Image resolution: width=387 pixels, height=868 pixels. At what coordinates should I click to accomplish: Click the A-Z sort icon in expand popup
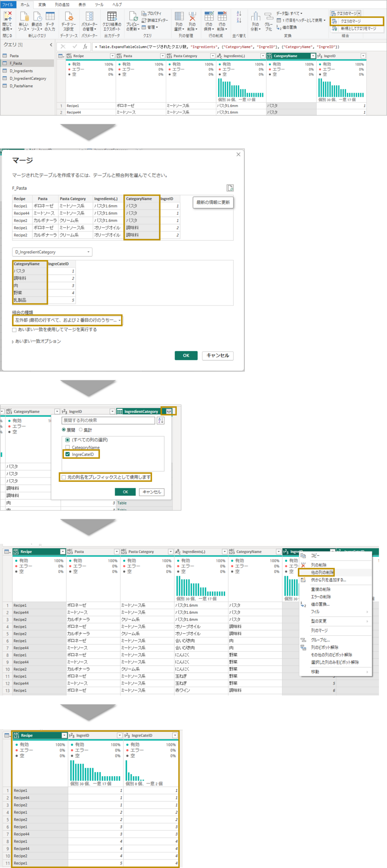click(161, 420)
